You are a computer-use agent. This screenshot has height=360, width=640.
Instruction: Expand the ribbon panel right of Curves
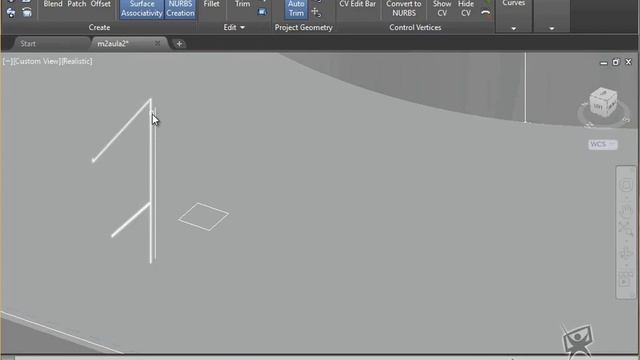tap(551, 29)
